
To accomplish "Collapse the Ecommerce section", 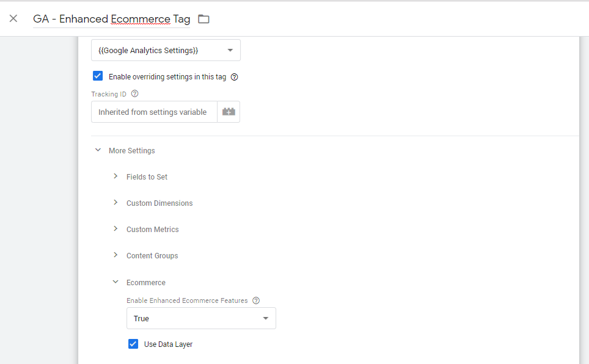I will coord(115,282).
